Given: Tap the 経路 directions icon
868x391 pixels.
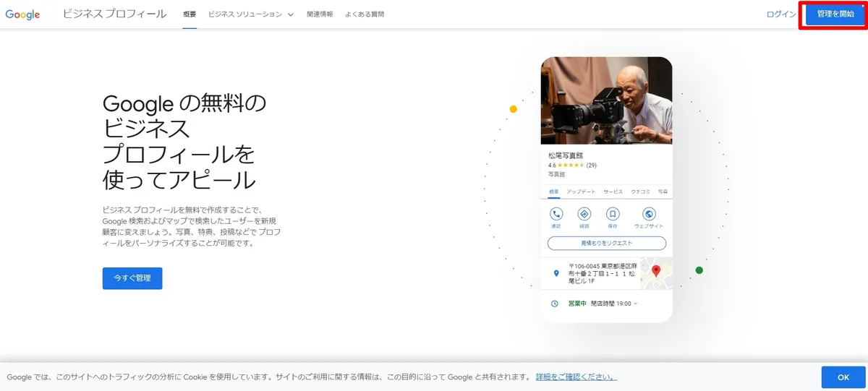Looking at the screenshot, I should (x=584, y=214).
